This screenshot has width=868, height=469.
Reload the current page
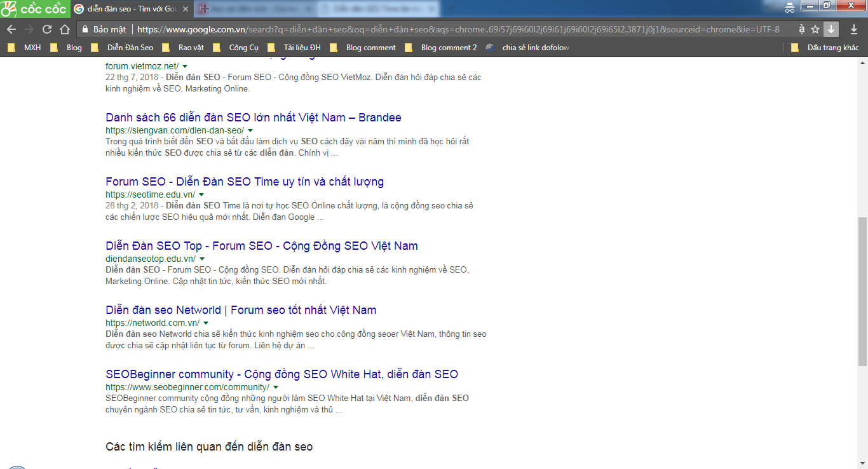[47, 29]
